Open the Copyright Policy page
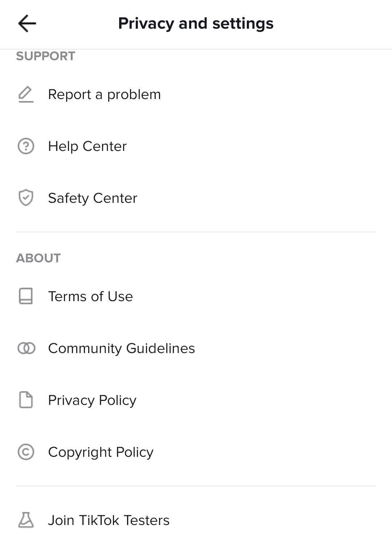Image resolution: width=392 pixels, height=558 pixels. coord(196,452)
